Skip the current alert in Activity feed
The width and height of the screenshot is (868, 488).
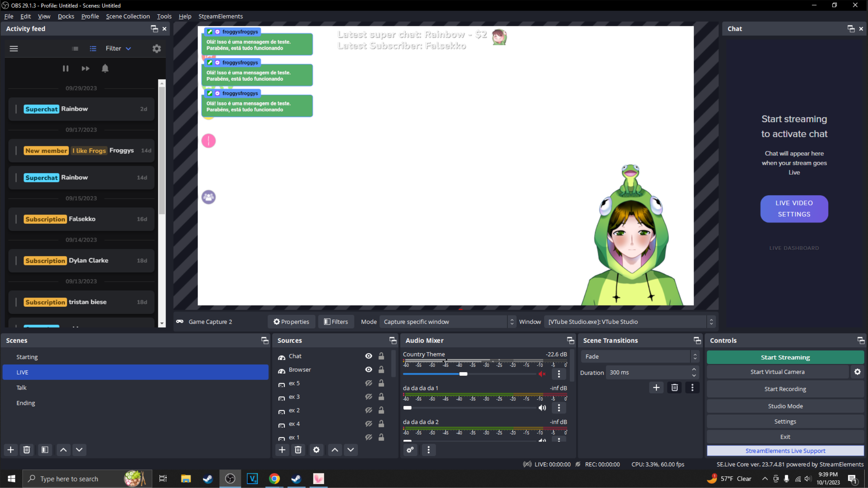(86, 68)
